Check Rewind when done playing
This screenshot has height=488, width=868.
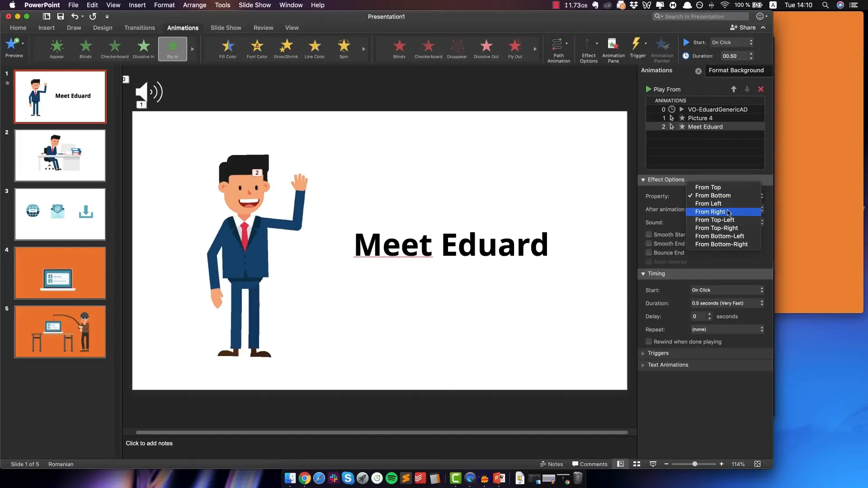[649, 342]
